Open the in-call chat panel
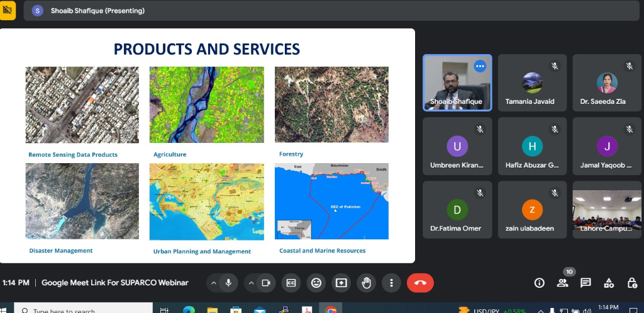This screenshot has width=644, height=313. coord(586,283)
